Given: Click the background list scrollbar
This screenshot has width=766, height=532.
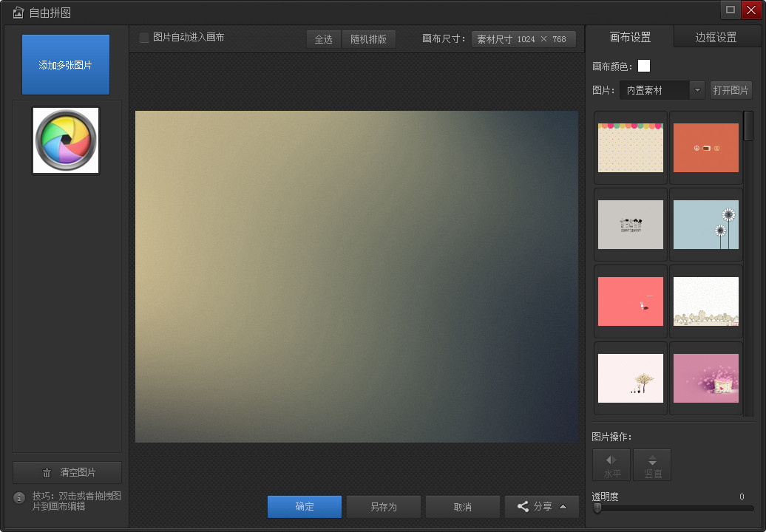Looking at the screenshot, I should pos(748,126).
